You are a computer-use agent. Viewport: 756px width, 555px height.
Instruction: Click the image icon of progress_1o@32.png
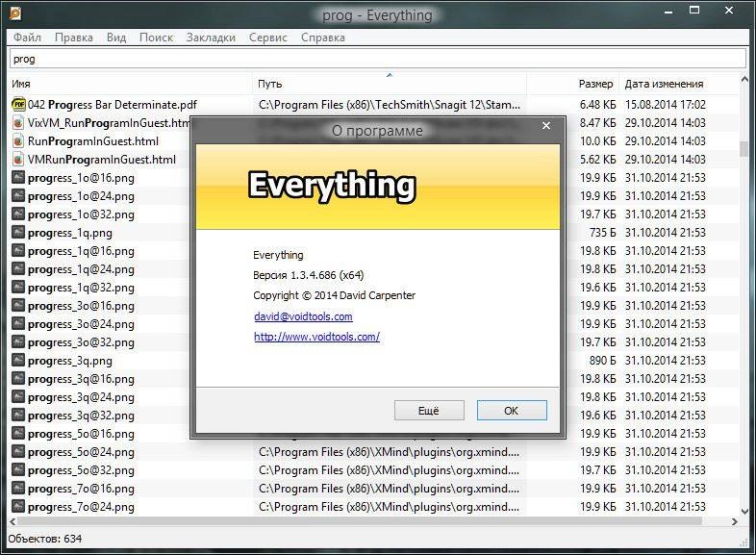(x=18, y=214)
